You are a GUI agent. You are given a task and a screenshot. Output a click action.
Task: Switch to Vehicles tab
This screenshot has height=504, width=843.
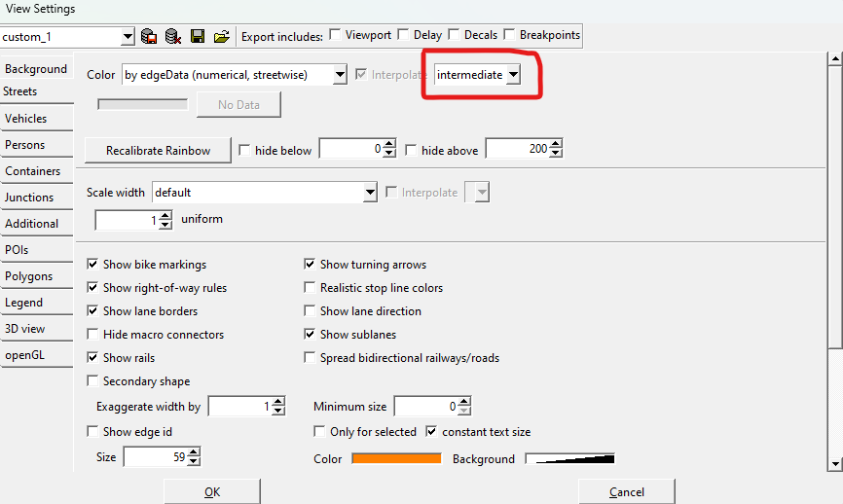(x=36, y=118)
